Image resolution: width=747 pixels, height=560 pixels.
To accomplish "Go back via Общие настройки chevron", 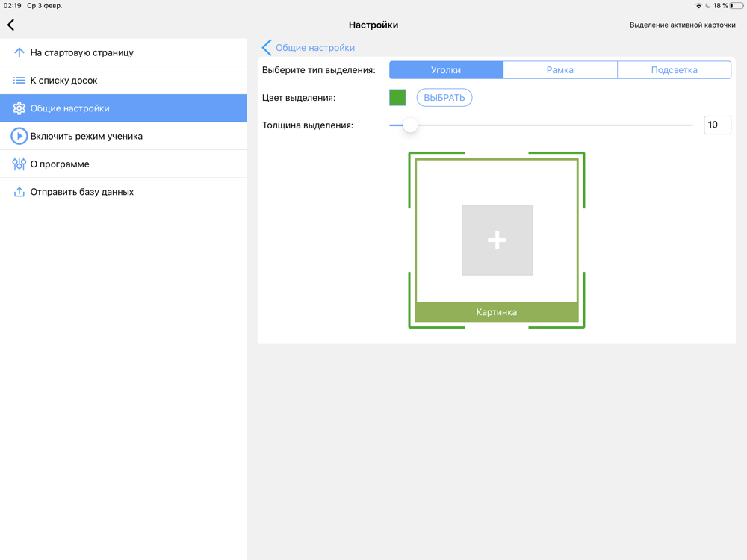I will 267,48.
